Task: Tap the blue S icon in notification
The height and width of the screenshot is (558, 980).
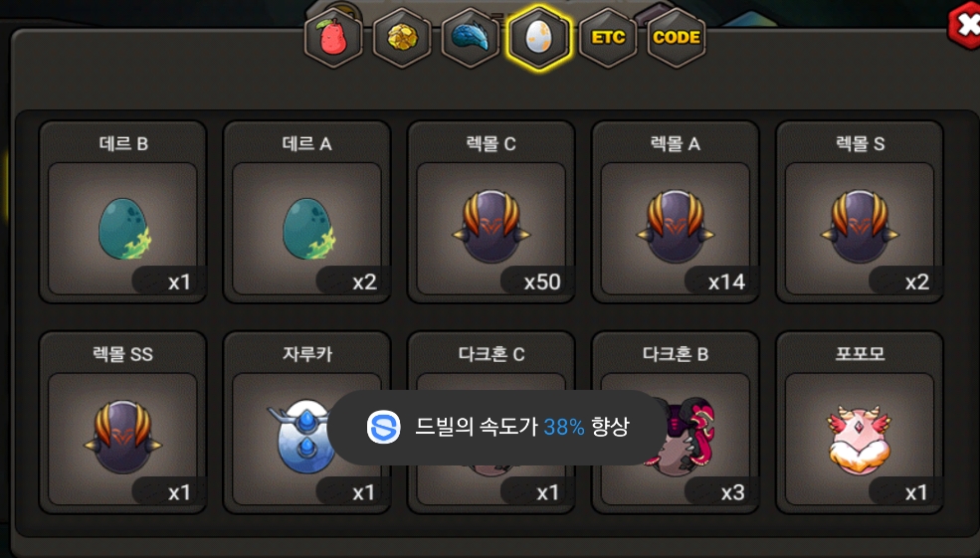Action: [383, 428]
